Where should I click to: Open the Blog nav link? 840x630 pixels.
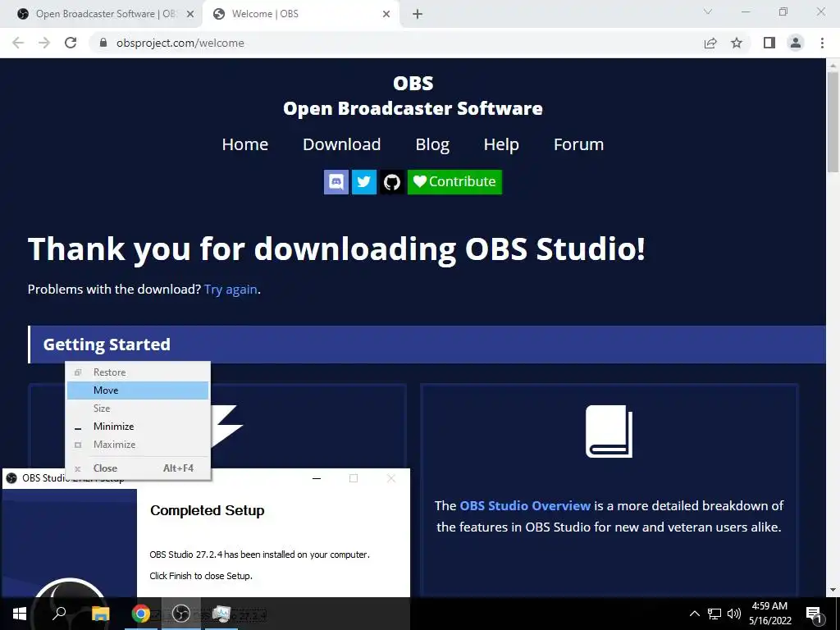(432, 144)
